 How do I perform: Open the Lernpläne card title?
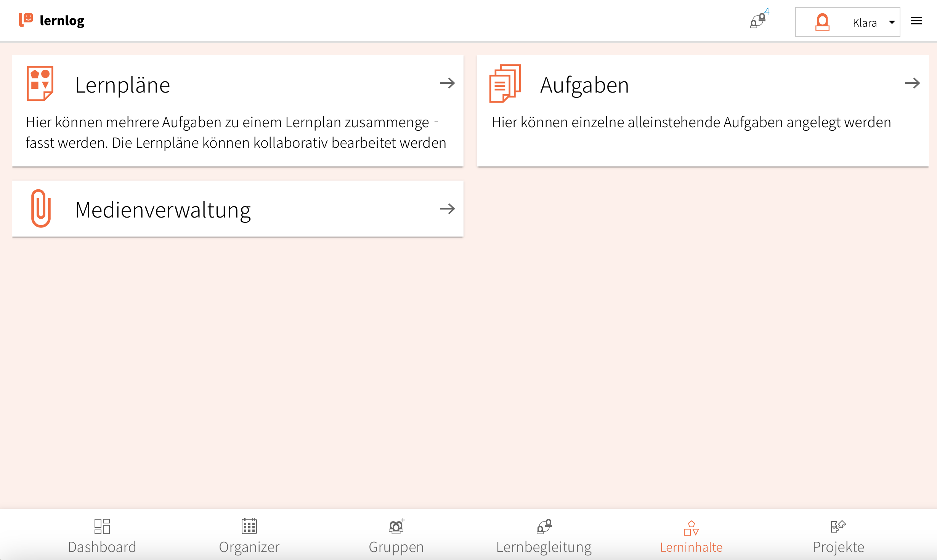pyautogui.click(x=122, y=85)
